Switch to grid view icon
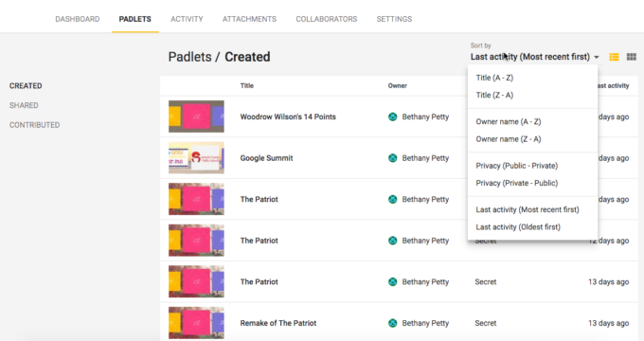This screenshot has height=341, width=644. click(x=632, y=57)
